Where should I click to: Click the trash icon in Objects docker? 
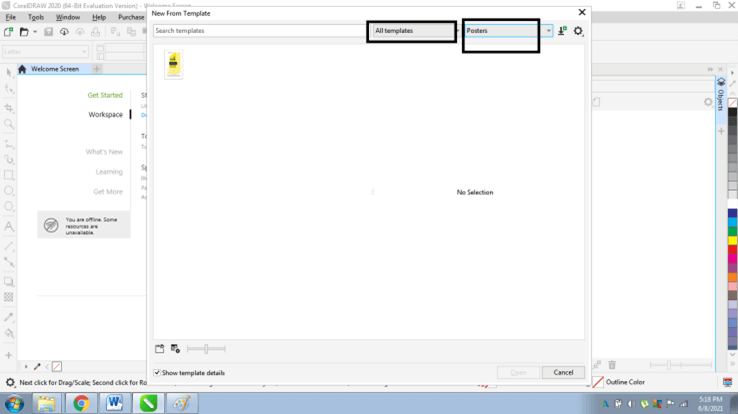(612, 365)
